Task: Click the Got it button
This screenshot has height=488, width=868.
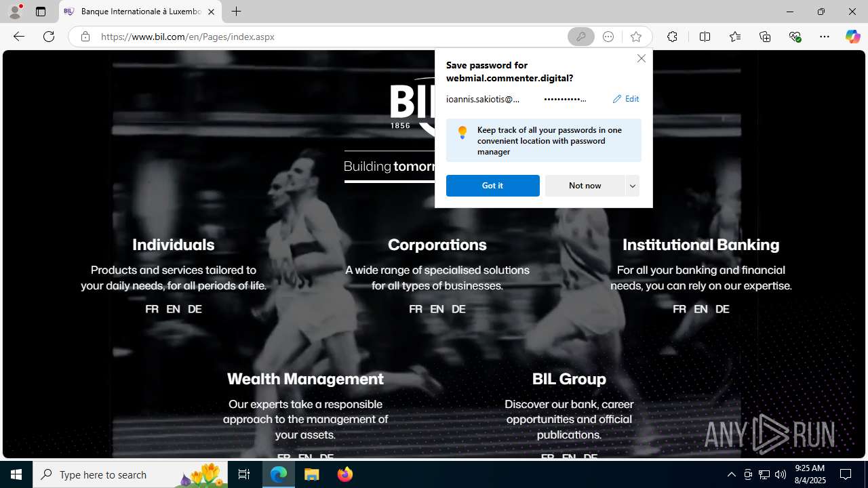Action: coord(492,186)
